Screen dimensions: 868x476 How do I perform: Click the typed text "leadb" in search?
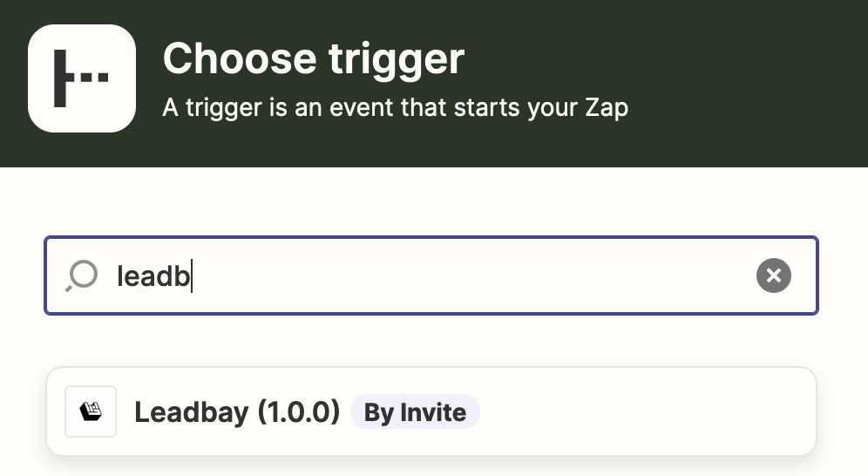[153, 276]
